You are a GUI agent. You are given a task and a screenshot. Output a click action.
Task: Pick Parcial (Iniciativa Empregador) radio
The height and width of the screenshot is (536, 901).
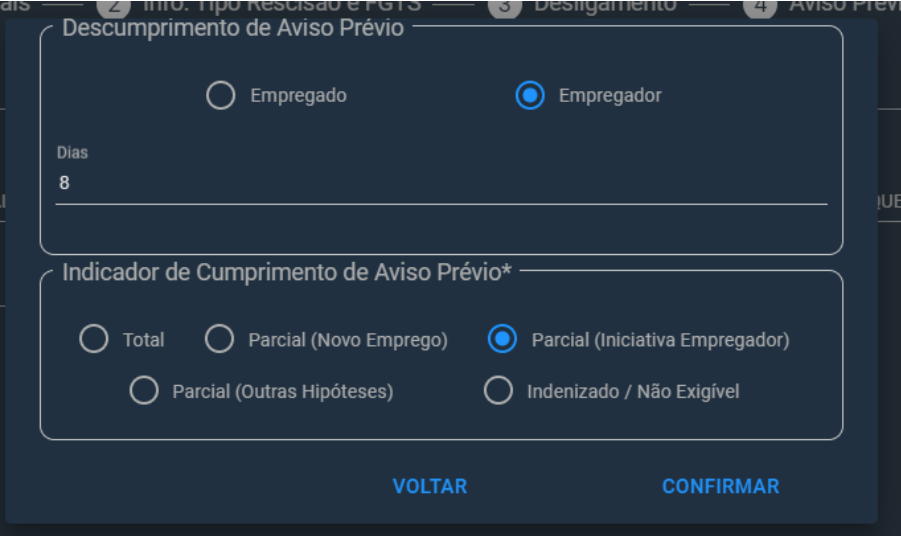[x=502, y=339]
